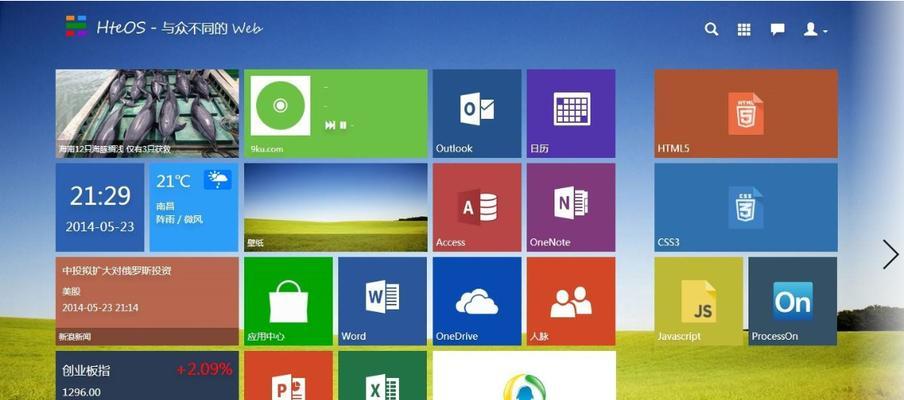Open the search magnifier icon in header
This screenshot has height=400, width=904.
tap(711, 29)
